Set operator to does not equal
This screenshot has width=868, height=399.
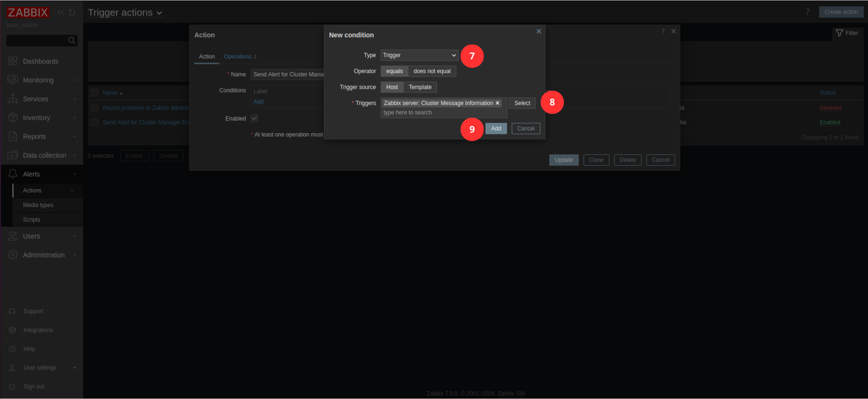pyautogui.click(x=432, y=71)
